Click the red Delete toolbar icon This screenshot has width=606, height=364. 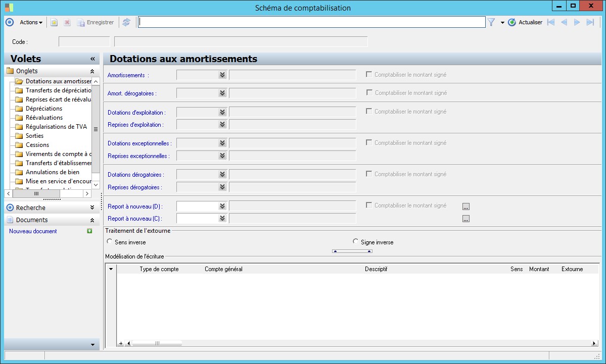coord(67,22)
